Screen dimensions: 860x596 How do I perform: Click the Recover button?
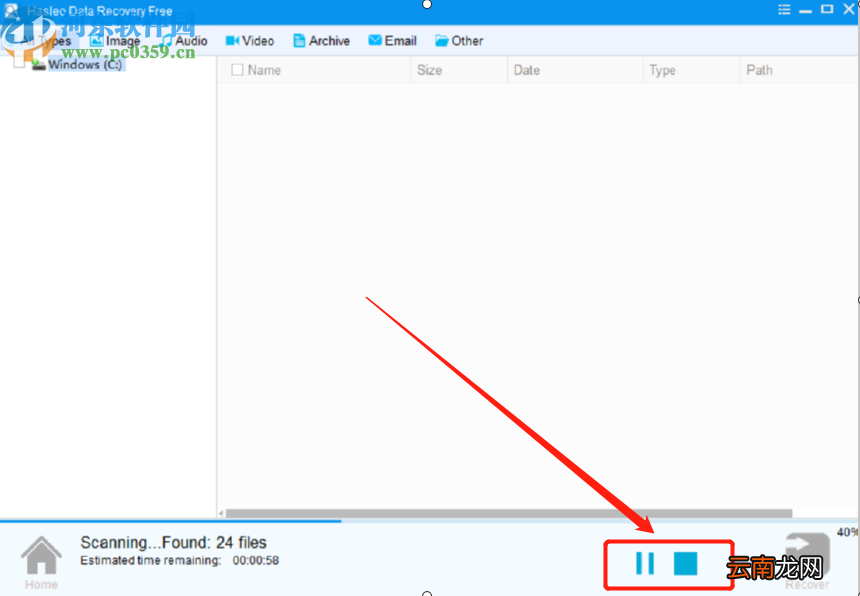click(x=807, y=561)
